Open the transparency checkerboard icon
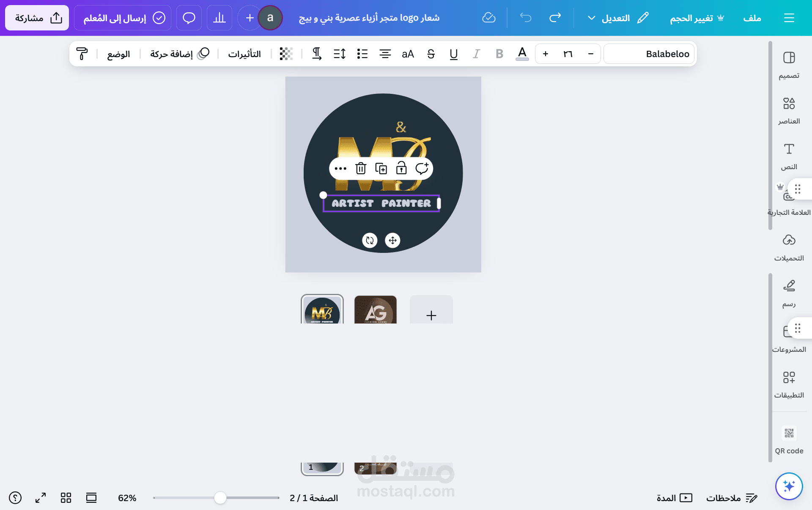 pyautogui.click(x=286, y=54)
